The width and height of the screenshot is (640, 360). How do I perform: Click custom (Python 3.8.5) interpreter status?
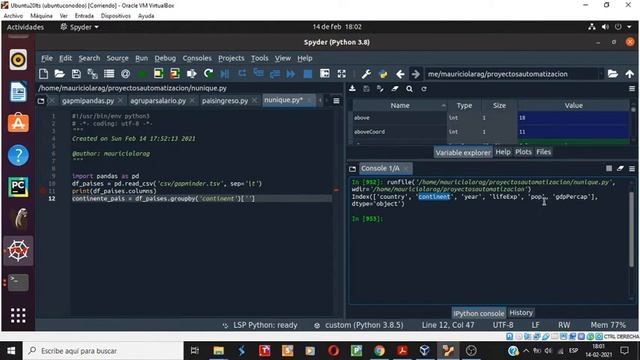(359, 325)
